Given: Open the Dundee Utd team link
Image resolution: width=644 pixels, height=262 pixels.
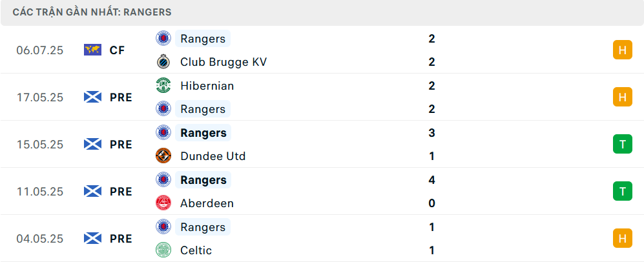Looking at the screenshot, I should (x=213, y=156).
